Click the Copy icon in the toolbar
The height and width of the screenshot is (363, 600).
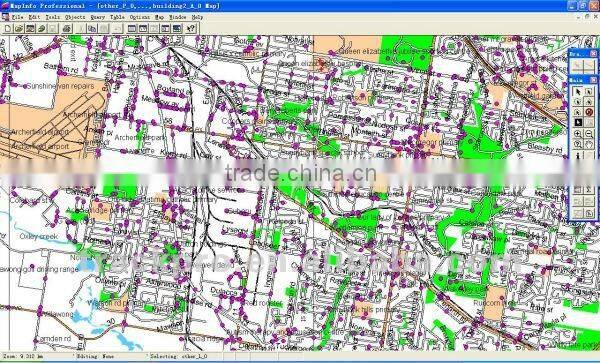tap(92, 28)
